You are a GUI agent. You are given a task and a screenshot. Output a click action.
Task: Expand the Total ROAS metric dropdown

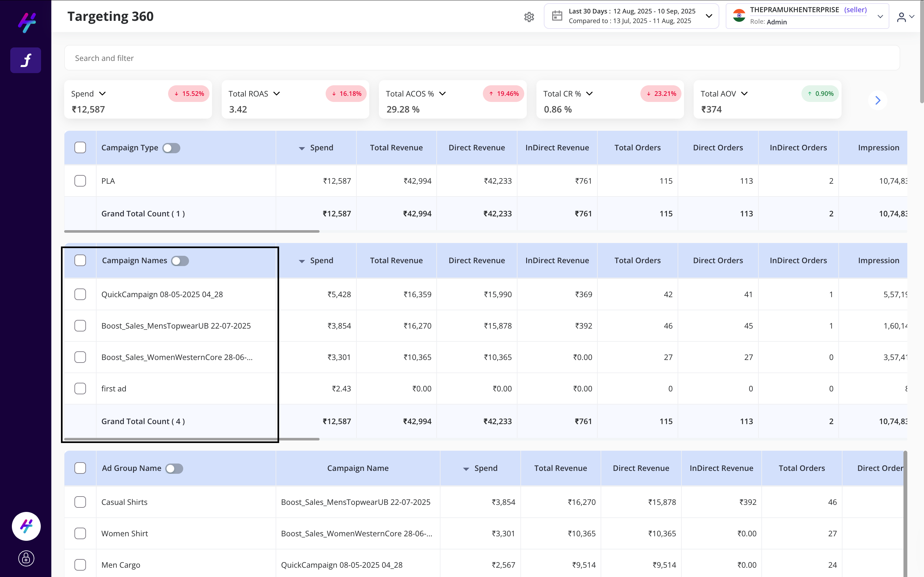(x=277, y=94)
